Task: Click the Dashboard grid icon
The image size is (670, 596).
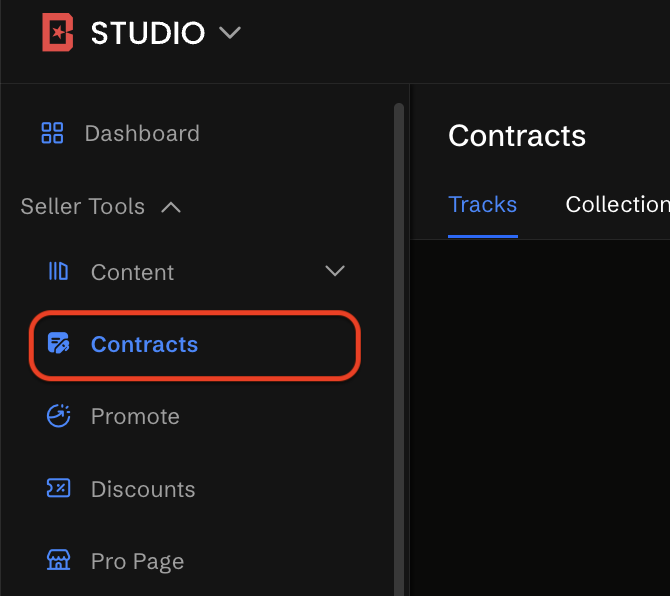Action: click(x=52, y=133)
